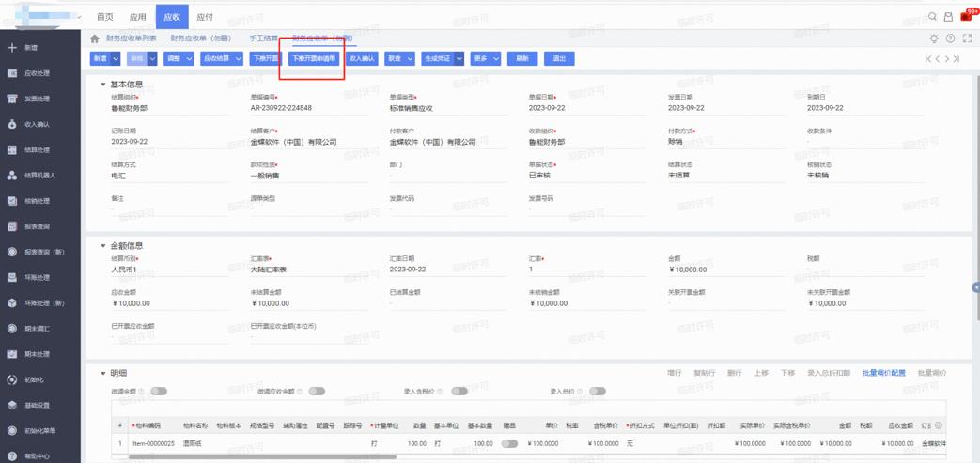Click the previous record arrow
Screen dimensions: 980x463
tap(938, 59)
